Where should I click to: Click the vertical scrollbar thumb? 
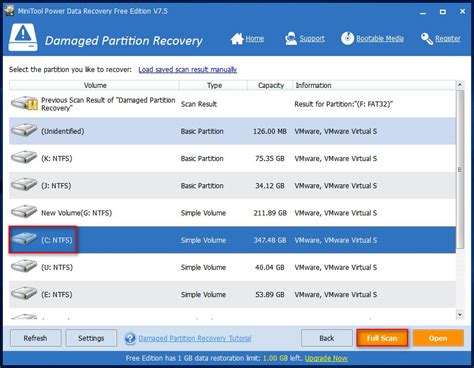460,169
